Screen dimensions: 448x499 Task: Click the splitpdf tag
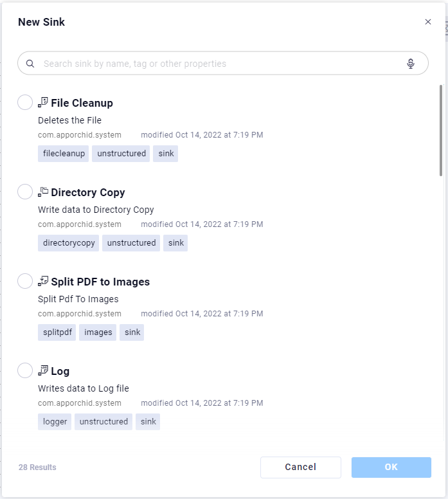[x=57, y=332]
